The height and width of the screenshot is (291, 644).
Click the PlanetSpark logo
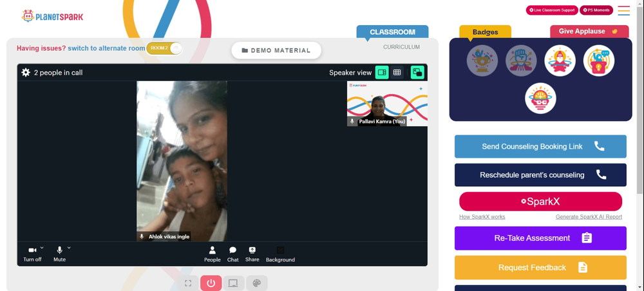click(52, 16)
